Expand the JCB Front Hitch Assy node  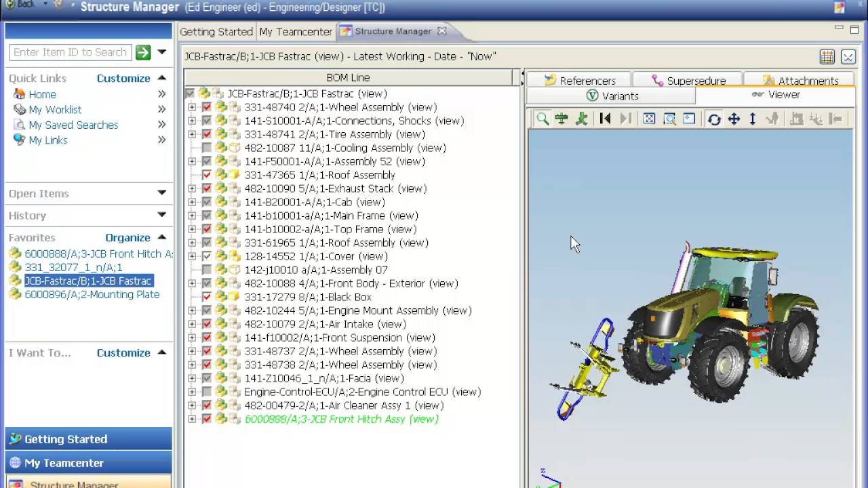point(192,419)
